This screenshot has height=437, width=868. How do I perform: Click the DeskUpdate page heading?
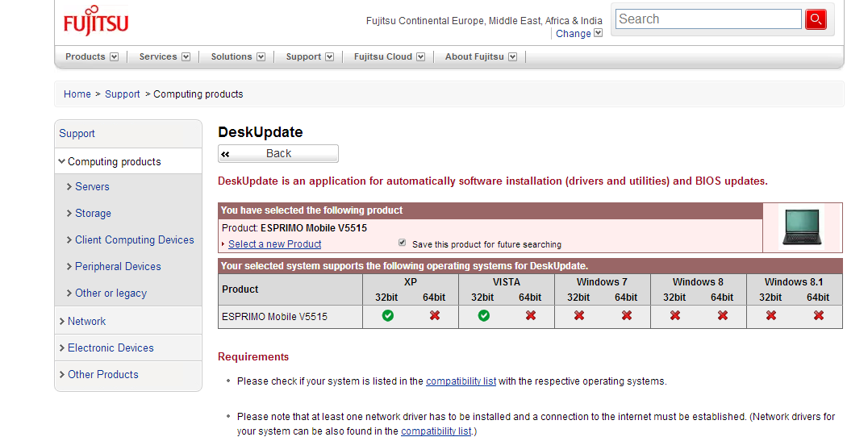tap(261, 132)
